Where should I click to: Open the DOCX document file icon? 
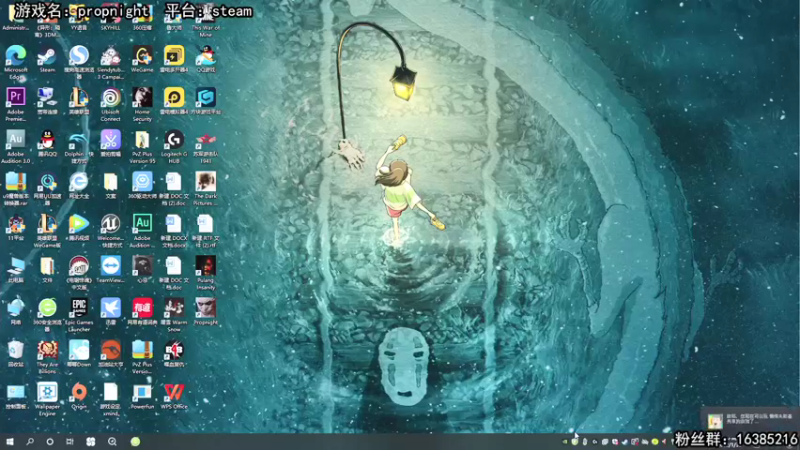tap(174, 231)
